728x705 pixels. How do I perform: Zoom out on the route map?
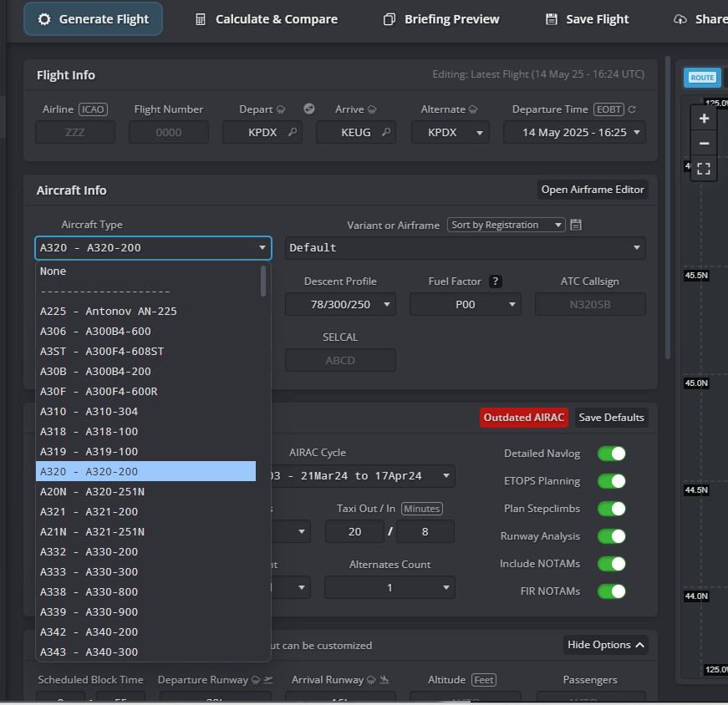pos(704,144)
